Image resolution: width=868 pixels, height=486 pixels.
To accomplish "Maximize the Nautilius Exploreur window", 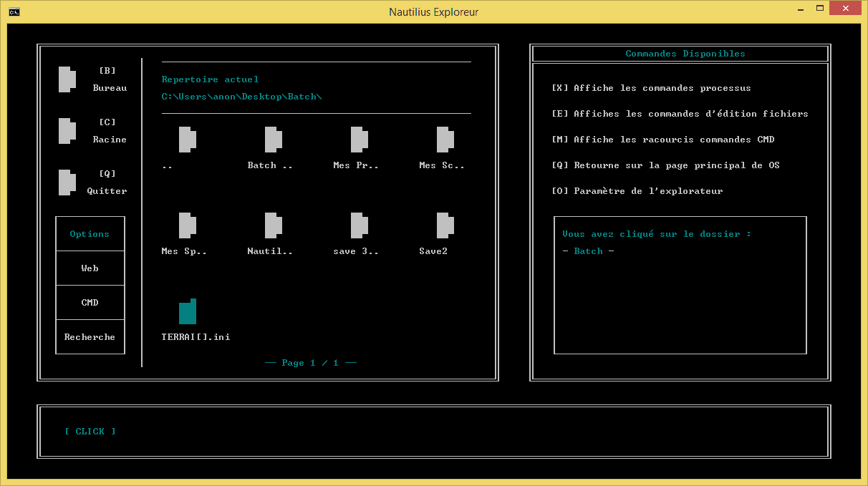I will pyautogui.click(x=819, y=9).
